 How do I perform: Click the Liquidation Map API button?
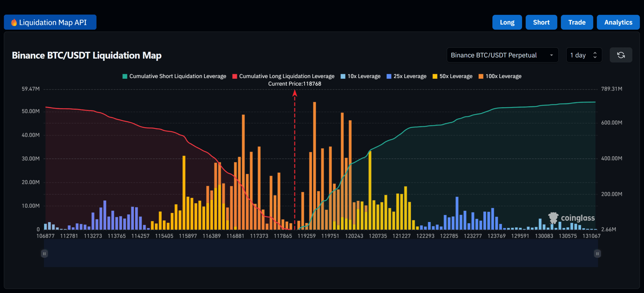pyautogui.click(x=50, y=22)
